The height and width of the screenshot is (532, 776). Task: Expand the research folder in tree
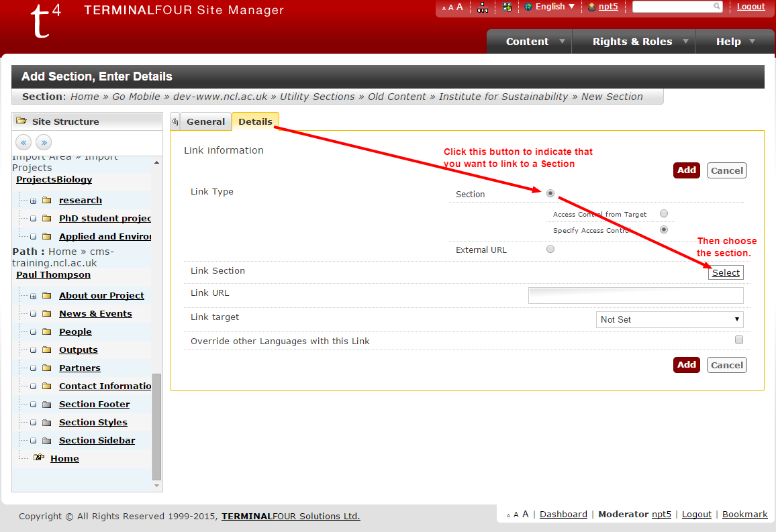click(33, 201)
